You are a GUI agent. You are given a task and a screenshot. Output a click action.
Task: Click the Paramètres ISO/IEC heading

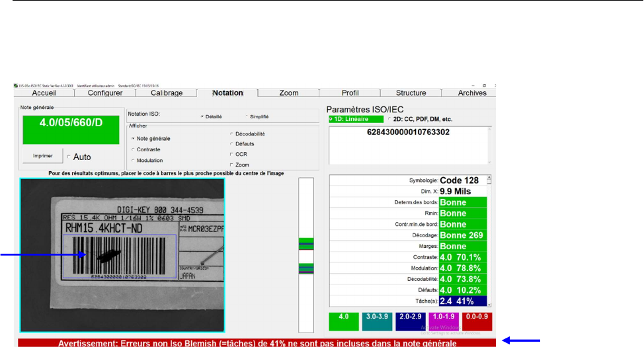(365, 110)
